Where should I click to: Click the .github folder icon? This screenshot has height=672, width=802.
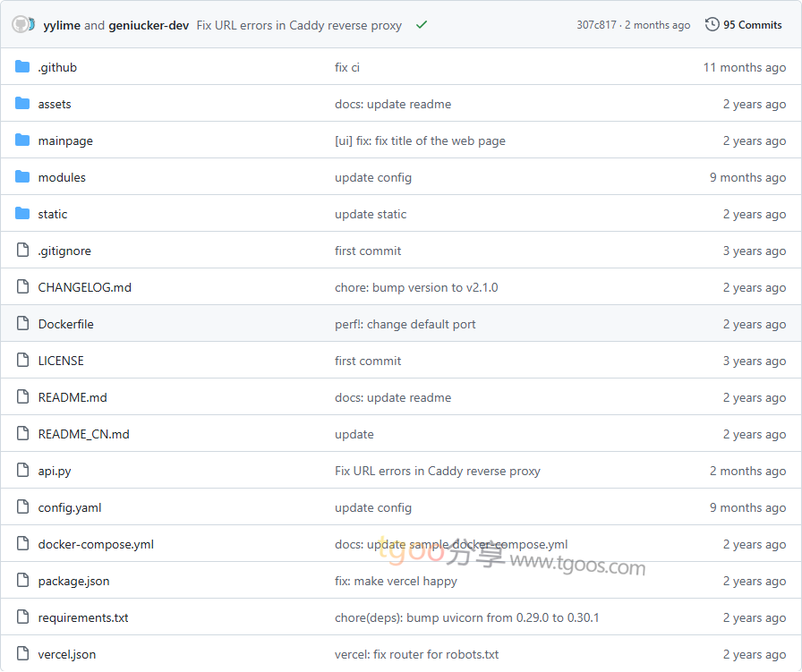[22, 67]
